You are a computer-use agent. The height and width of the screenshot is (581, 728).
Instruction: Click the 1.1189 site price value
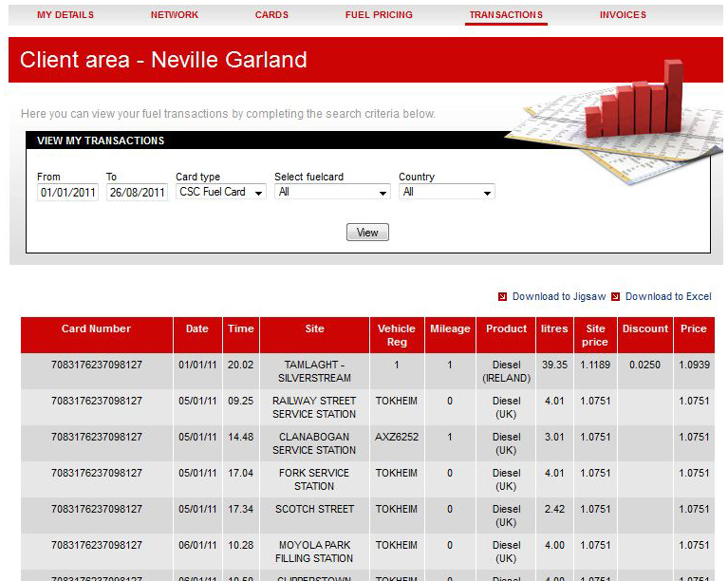pos(595,365)
